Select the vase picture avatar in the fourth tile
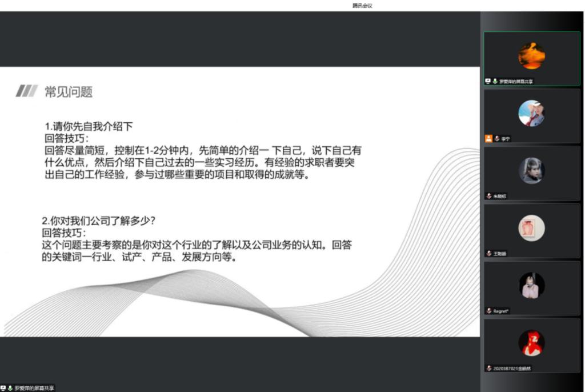Screen dimensions: 585x392 pyautogui.click(x=531, y=228)
